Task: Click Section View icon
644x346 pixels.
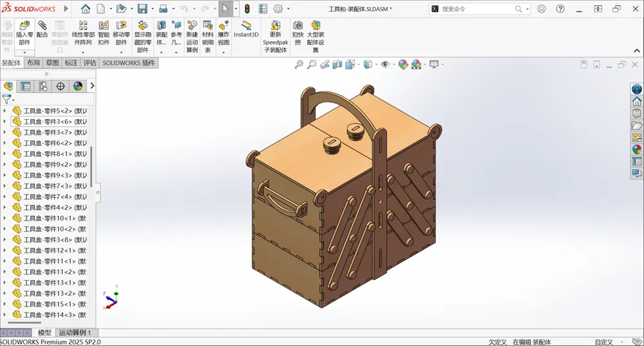Action: (x=337, y=64)
